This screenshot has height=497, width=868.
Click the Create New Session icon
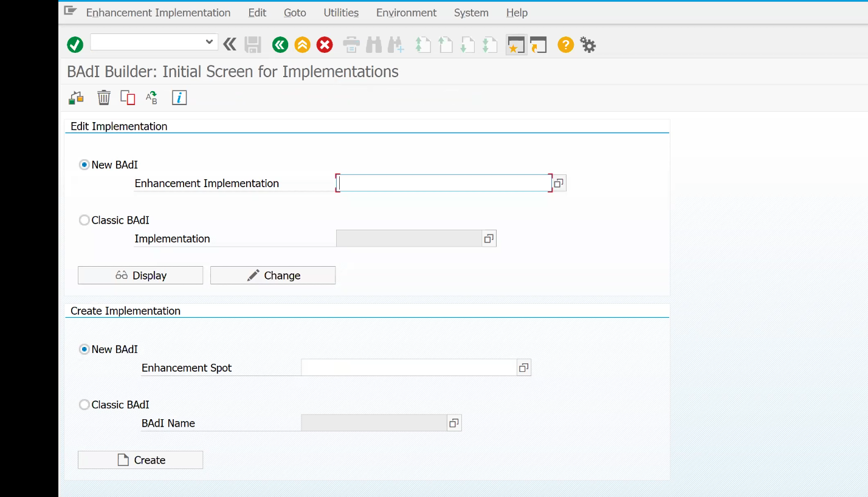516,44
